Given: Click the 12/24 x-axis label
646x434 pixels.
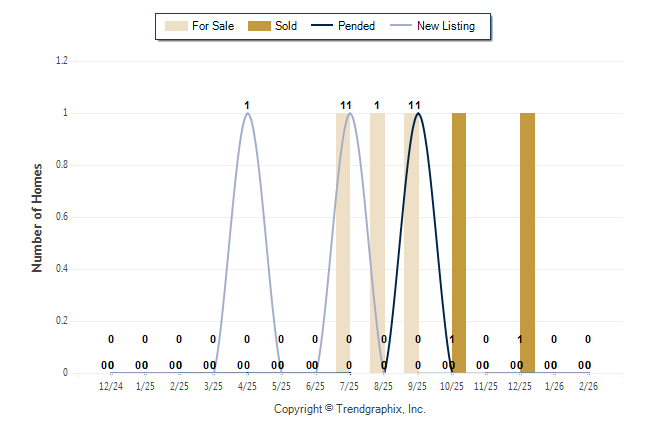Looking at the screenshot, I should tap(111, 385).
